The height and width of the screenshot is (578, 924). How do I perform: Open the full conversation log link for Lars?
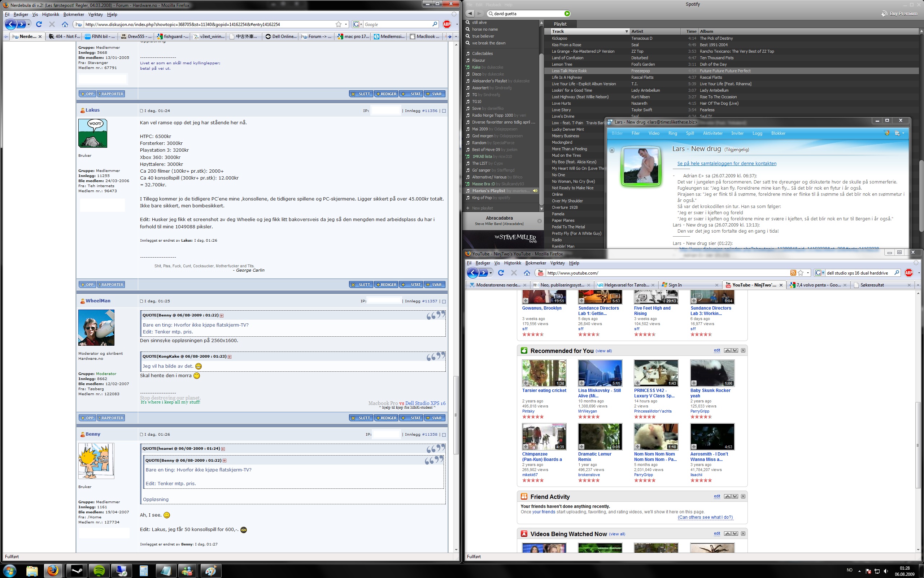[x=727, y=164]
